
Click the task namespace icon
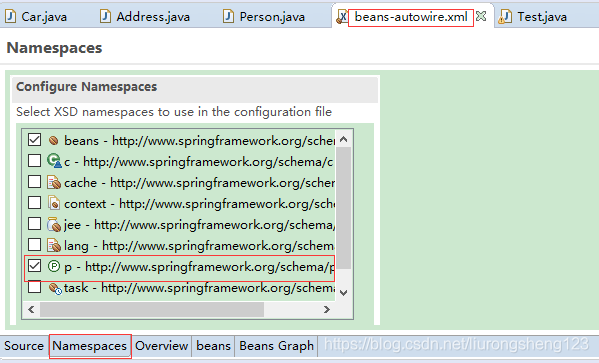(55, 288)
